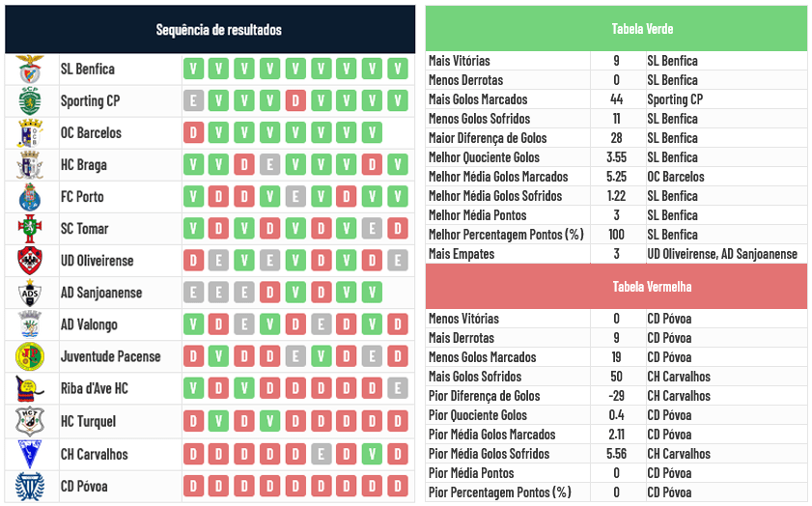Click the SC Tomar club crest
Screen dimensions: 812x506
click(x=30, y=229)
